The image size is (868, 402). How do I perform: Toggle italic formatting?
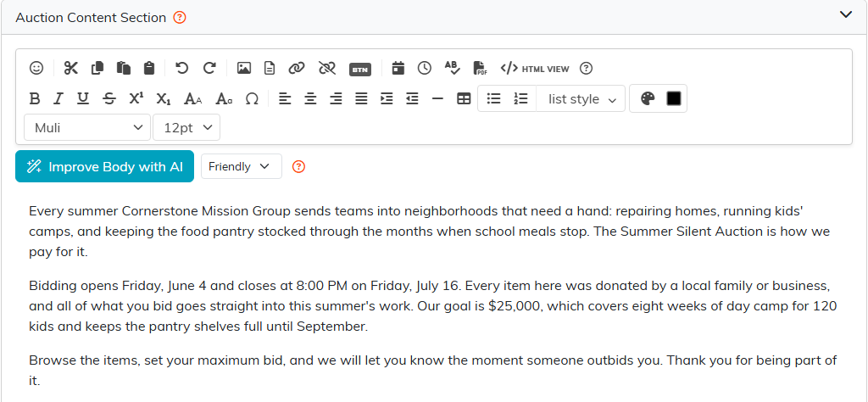tap(58, 99)
